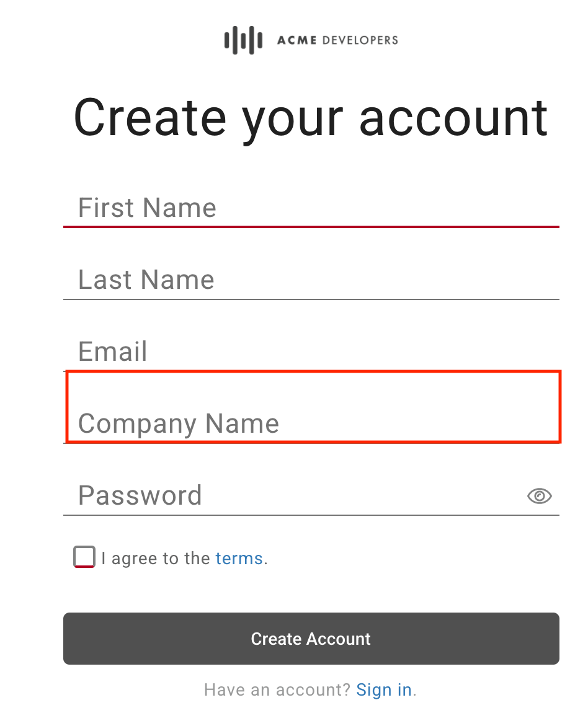The image size is (588, 713).
Task: Click the "Have an account?" text
Action: [x=277, y=690]
